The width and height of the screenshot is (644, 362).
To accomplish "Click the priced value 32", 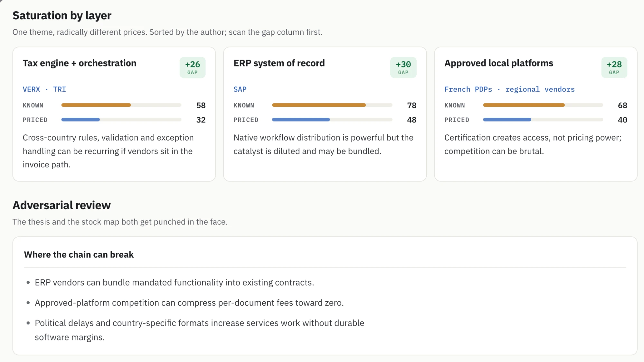I will pyautogui.click(x=201, y=120).
